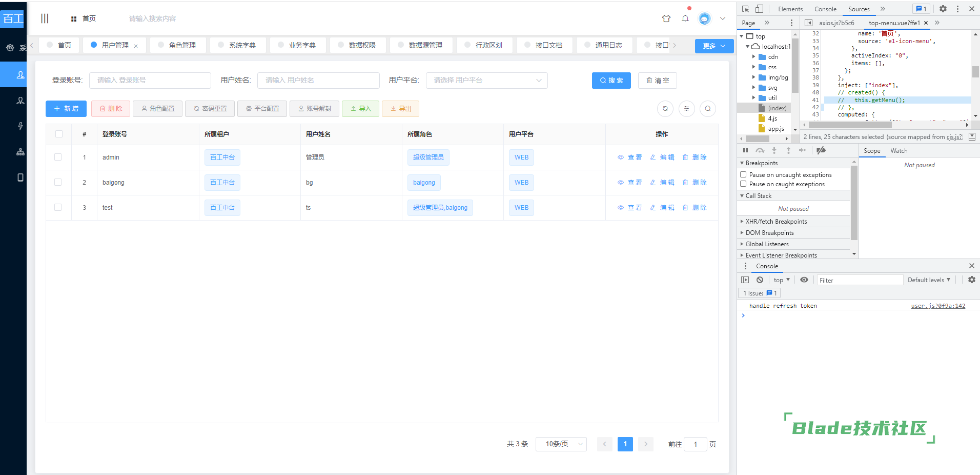Switch to 数据权限 tab

point(358,45)
